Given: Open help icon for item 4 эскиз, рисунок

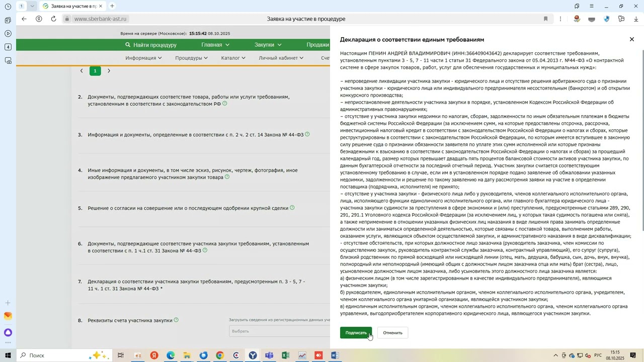Looking at the screenshot, I should coord(227,177).
